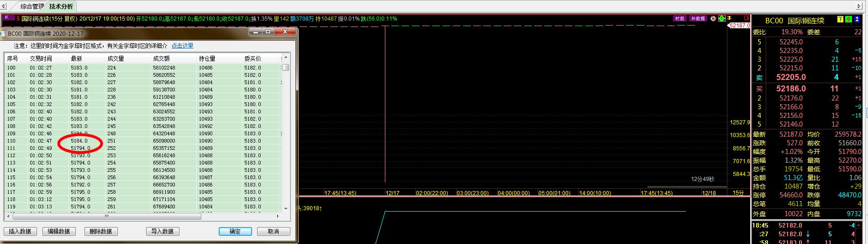Click the gear settings icon on chart
Image resolution: width=868 pixels, height=244 pixels.
click(714, 19)
